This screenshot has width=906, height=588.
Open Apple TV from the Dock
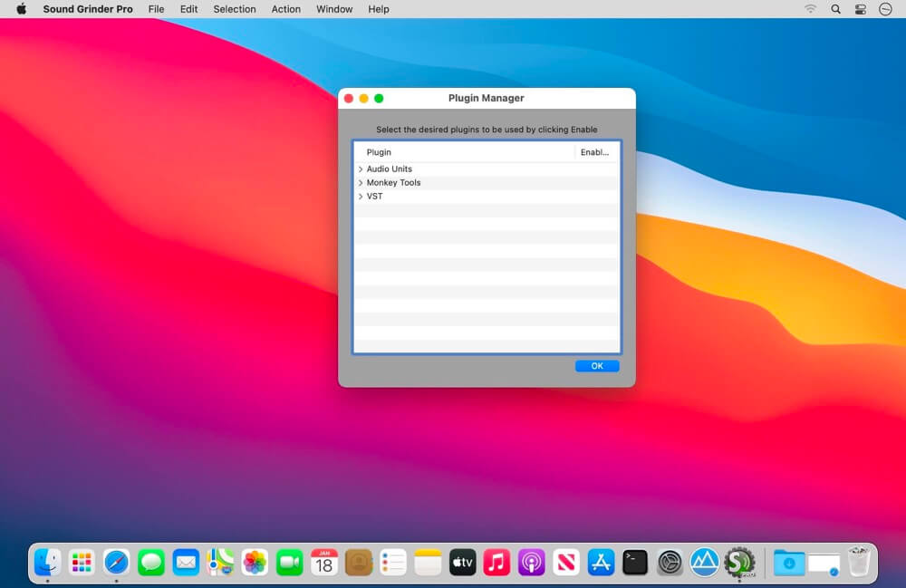tap(462, 562)
